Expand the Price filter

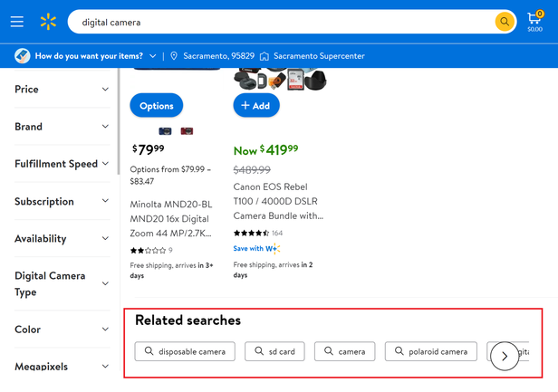click(61, 90)
